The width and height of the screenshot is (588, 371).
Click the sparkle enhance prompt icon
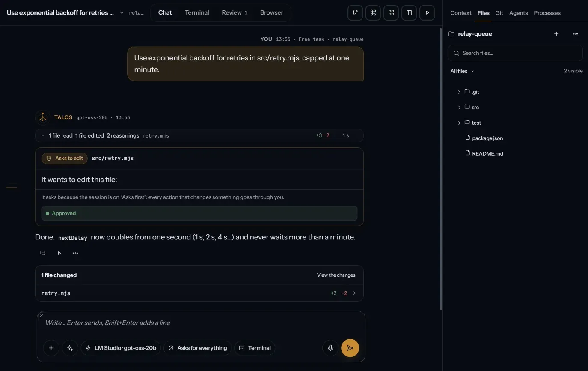70,348
